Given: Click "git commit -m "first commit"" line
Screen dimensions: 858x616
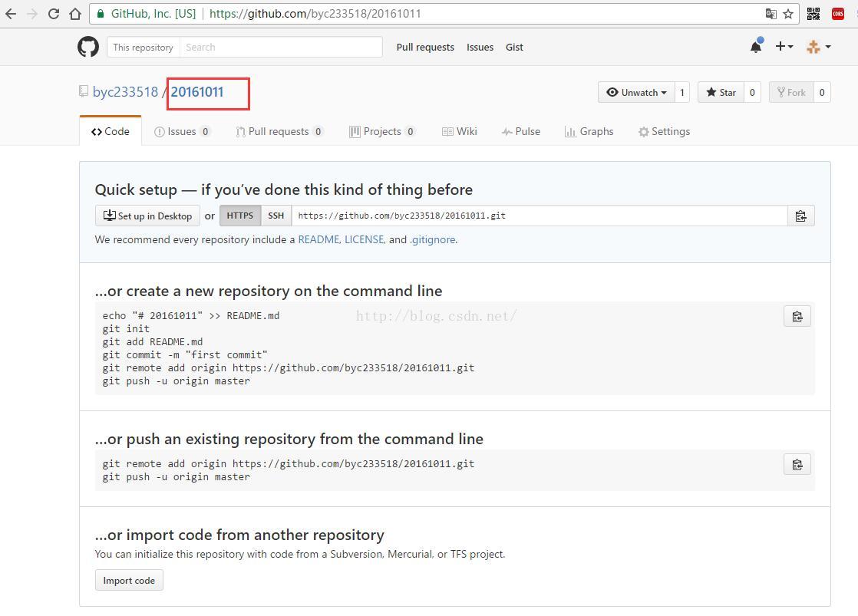Looking at the screenshot, I should point(185,355).
